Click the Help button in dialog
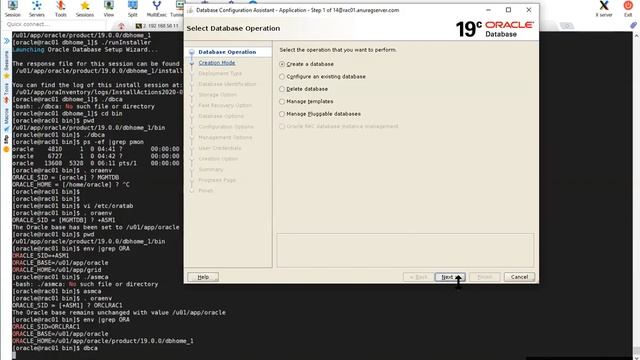The image size is (640, 360). click(203, 277)
